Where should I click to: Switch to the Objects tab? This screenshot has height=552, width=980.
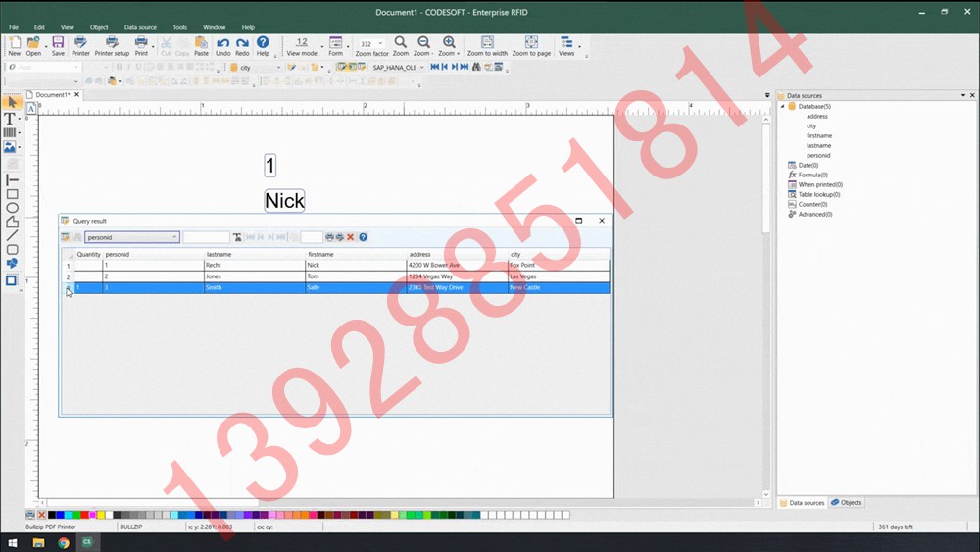click(847, 502)
